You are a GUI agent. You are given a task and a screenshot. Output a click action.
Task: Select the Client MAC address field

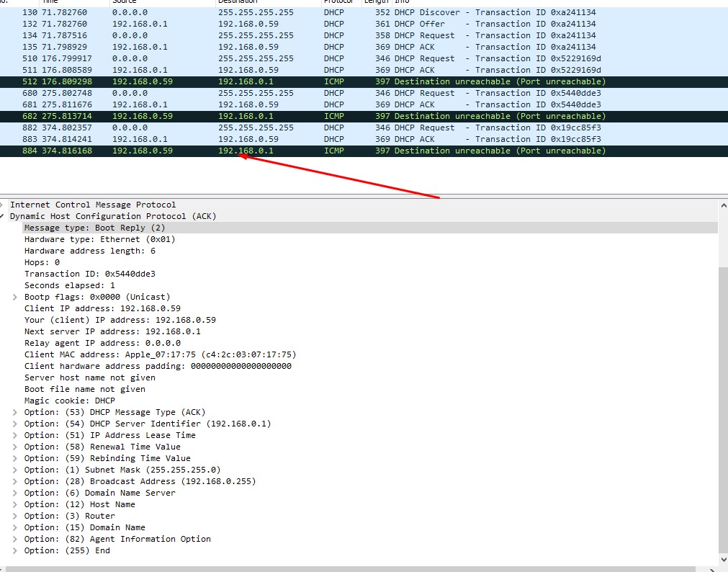click(160, 354)
